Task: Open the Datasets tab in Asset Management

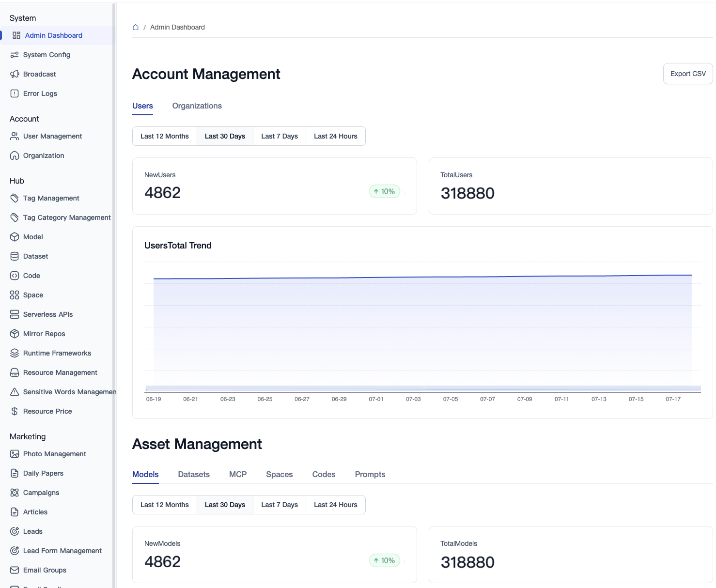Action: [x=194, y=475]
